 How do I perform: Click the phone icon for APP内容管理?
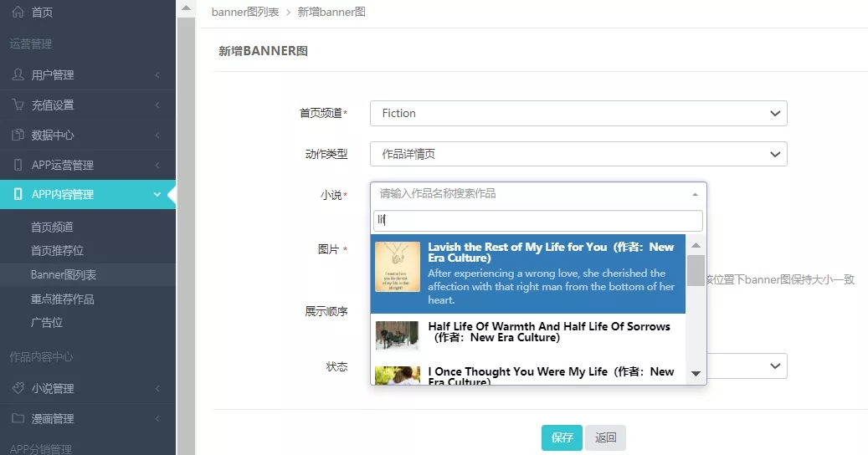pos(18,194)
